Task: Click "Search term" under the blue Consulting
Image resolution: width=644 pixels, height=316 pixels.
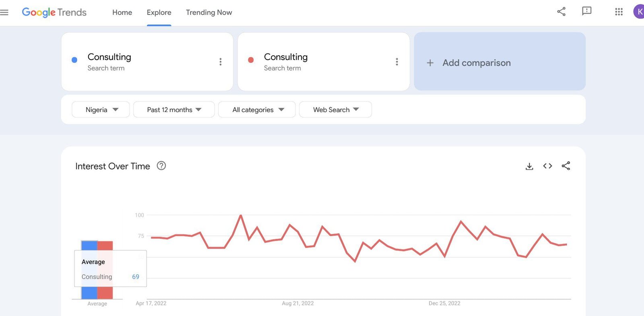Action: click(106, 68)
